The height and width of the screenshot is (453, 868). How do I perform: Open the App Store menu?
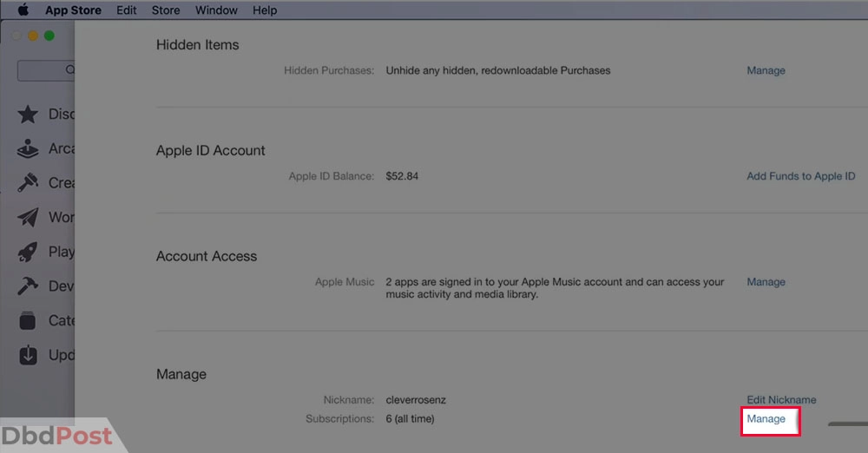73,10
